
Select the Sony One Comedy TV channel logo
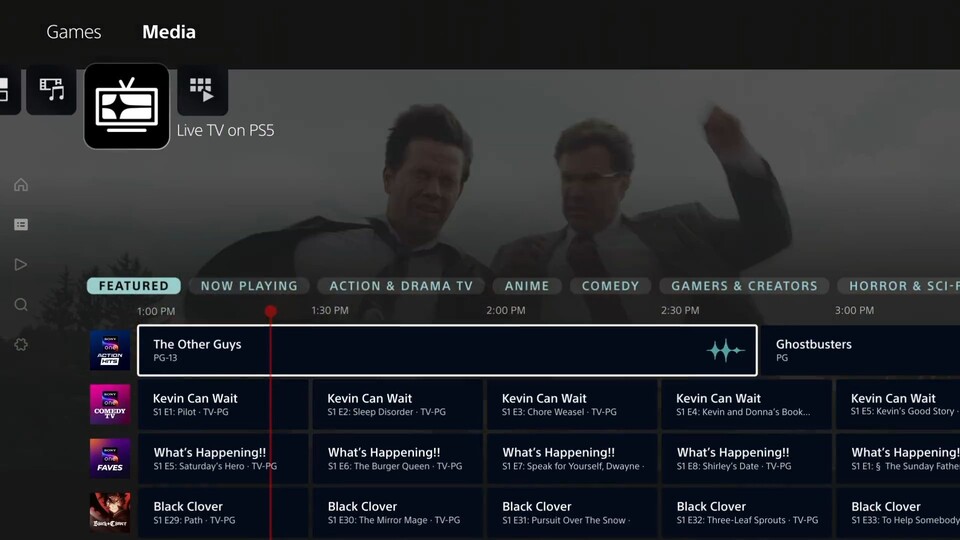pos(110,404)
